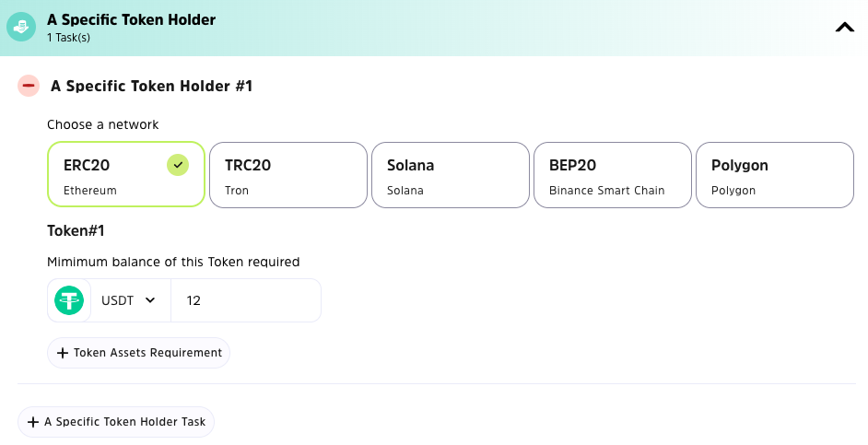868x445 pixels.
Task: Add a Token Assets Requirement
Action: click(x=147, y=353)
